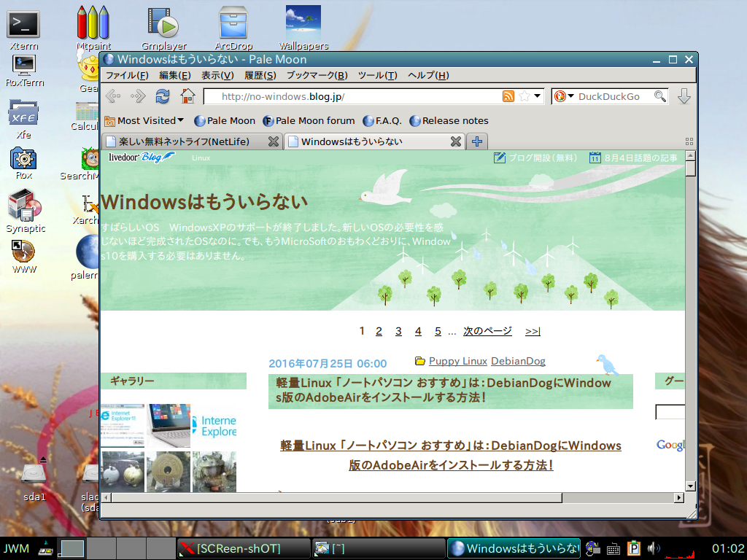Bookmark this page with the star icon
This screenshot has height=560, width=747.
tap(525, 96)
